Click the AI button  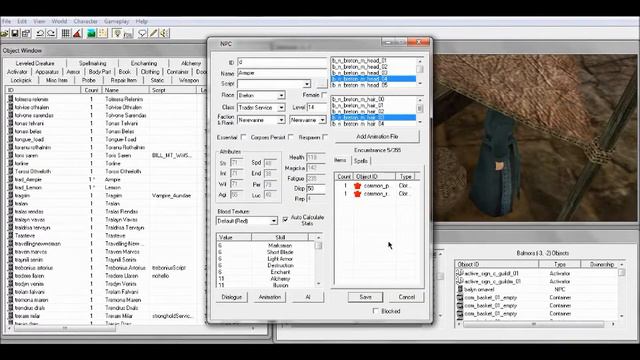(308, 297)
